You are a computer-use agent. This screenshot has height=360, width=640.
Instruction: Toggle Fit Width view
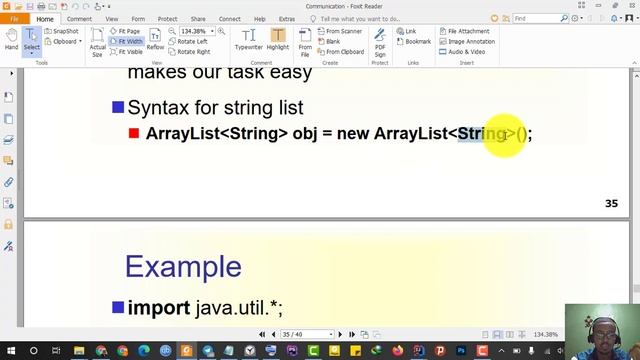tap(126, 41)
